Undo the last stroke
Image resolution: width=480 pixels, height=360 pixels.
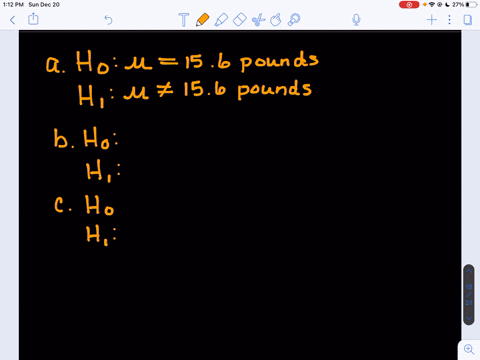point(108,20)
